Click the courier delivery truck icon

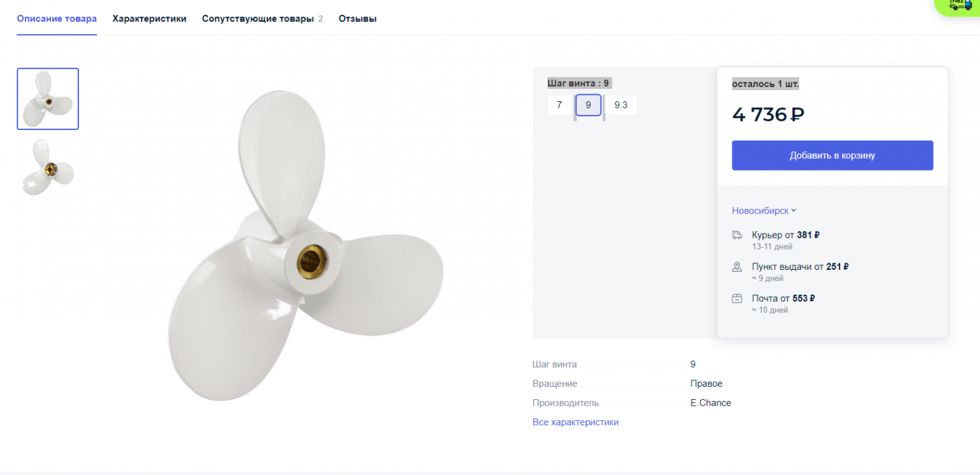pyautogui.click(x=737, y=235)
